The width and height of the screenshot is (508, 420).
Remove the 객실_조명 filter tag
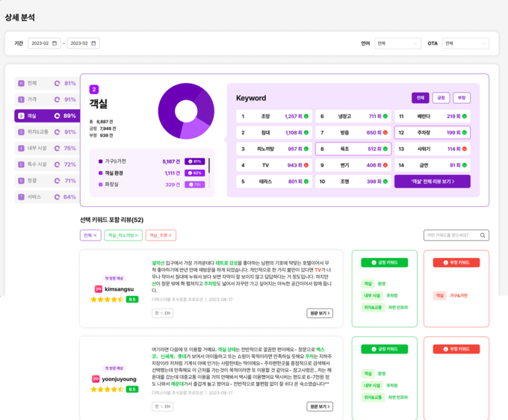point(170,235)
